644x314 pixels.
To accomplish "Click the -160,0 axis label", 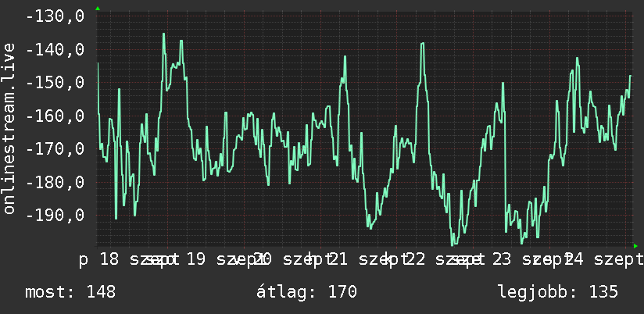I will tap(55, 116).
